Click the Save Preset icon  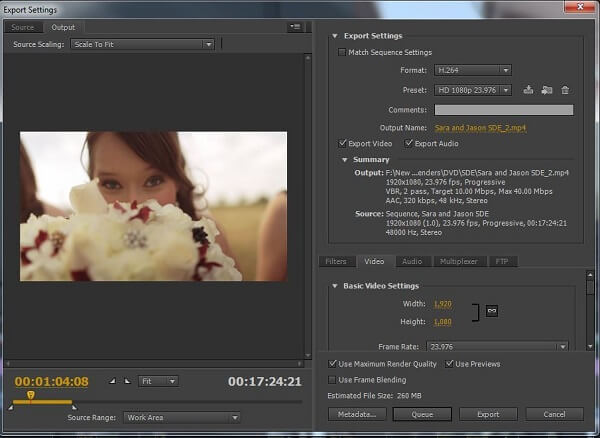tap(528, 90)
